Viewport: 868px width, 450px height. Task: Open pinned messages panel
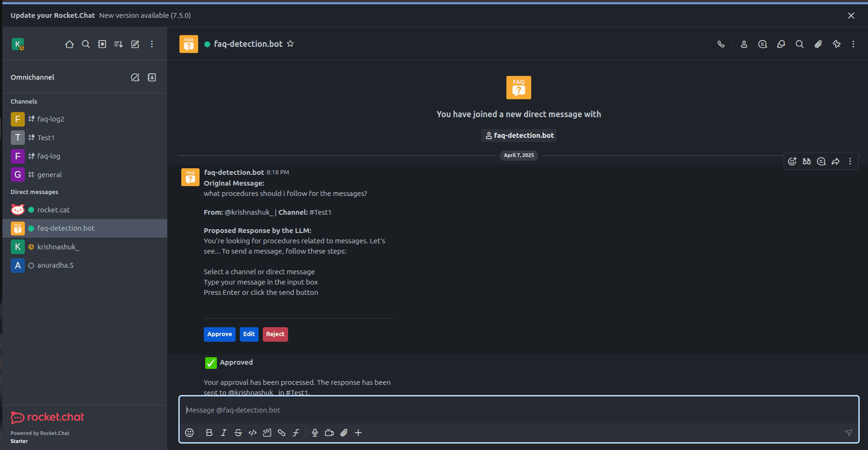(837, 44)
